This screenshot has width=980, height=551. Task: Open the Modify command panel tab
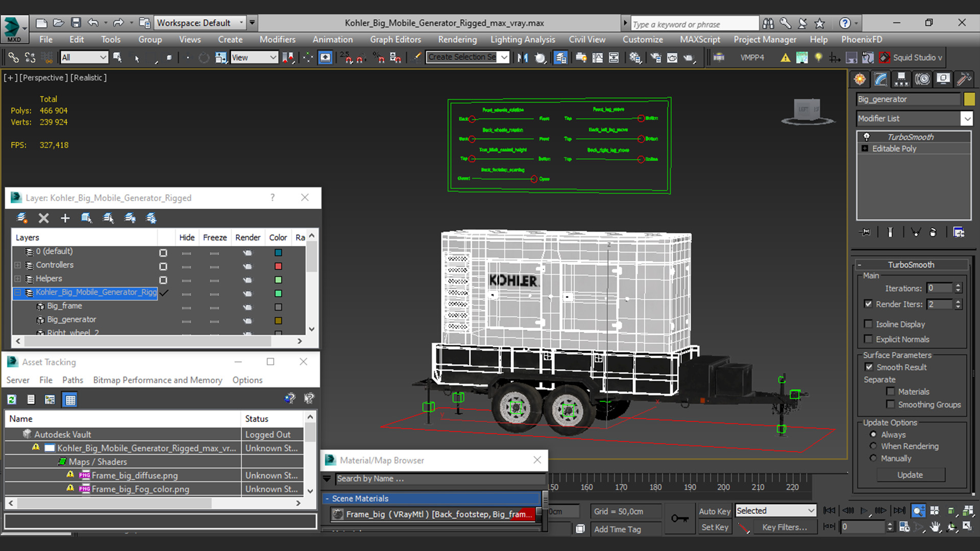tap(881, 79)
